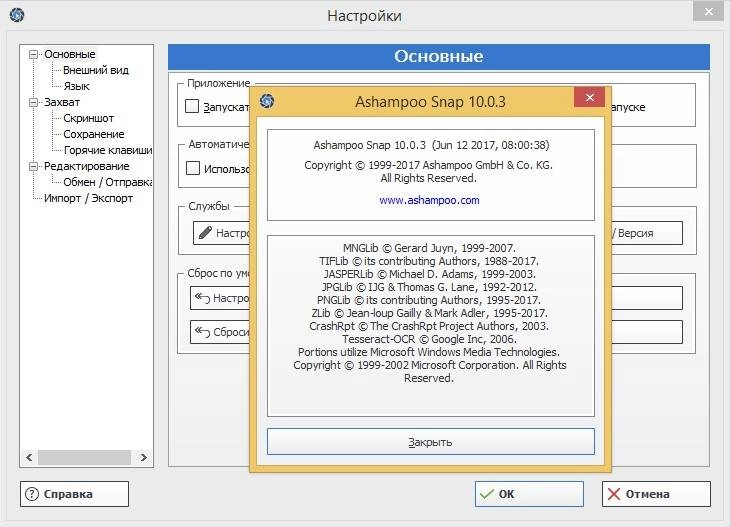Click the blue Основные header banner
The image size is (731, 527).
(439, 56)
